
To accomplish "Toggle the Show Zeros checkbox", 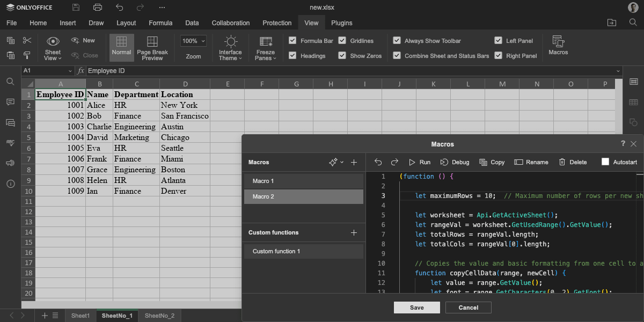I will tap(342, 55).
